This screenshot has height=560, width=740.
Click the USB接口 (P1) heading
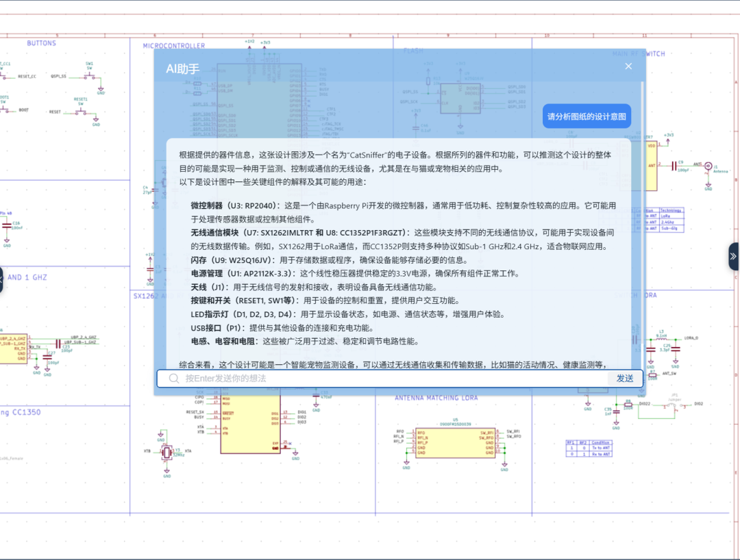tap(218, 328)
